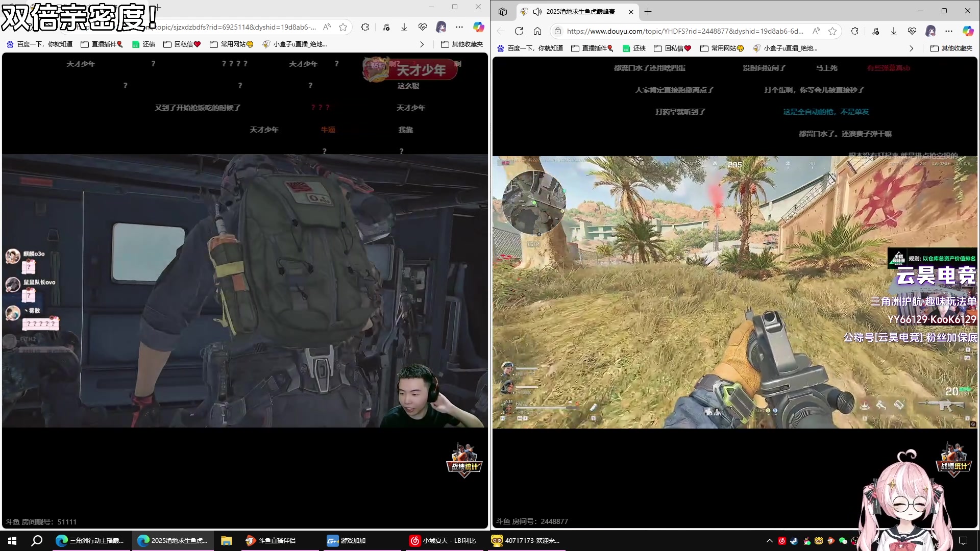Favorite this page with star in right browser
Screen dimensions: 980x551
point(832,31)
